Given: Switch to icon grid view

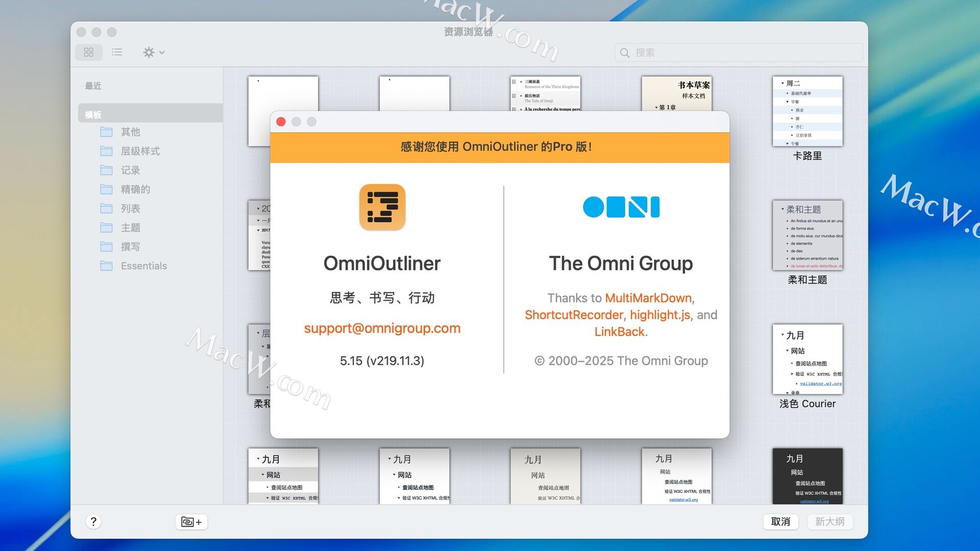Looking at the screenshot, I should pyautogui.click(x=89, y=52).
